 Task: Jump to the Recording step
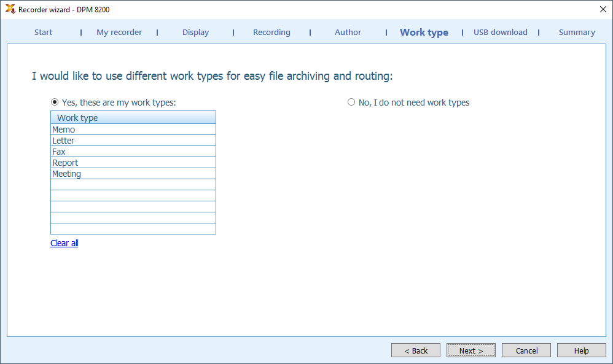[x=271, y=33]
